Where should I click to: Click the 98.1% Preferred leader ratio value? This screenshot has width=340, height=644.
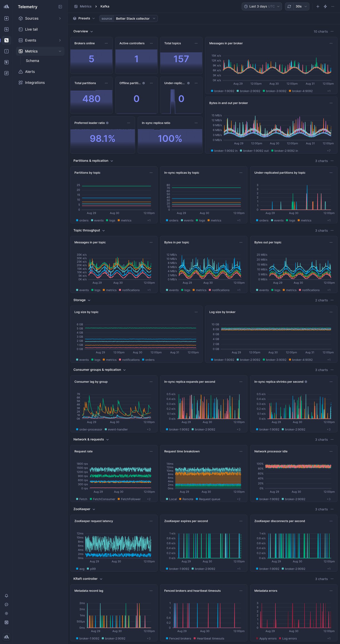click(102, 139)
